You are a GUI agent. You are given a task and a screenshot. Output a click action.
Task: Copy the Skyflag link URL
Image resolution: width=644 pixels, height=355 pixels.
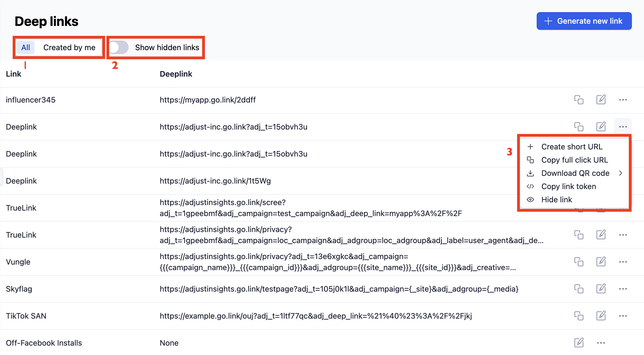579,289
